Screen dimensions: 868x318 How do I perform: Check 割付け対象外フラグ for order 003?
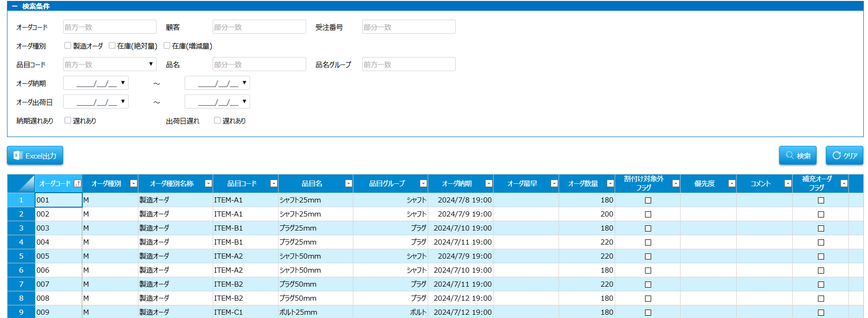[648, 228]
